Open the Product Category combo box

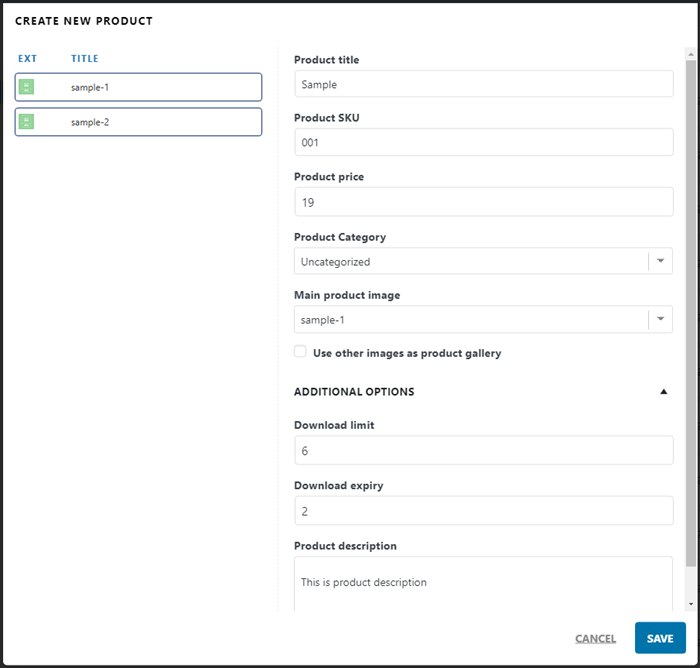pos(470,262)
